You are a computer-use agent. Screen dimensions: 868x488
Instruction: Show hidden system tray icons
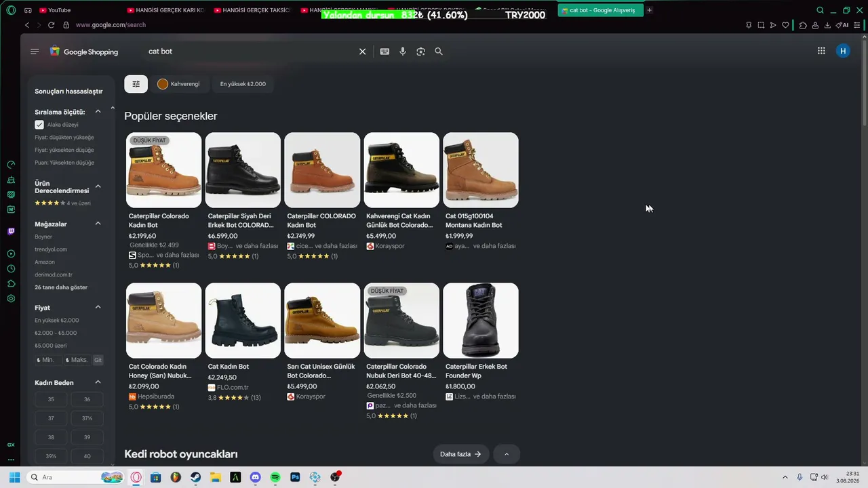(x=785, y=477)
